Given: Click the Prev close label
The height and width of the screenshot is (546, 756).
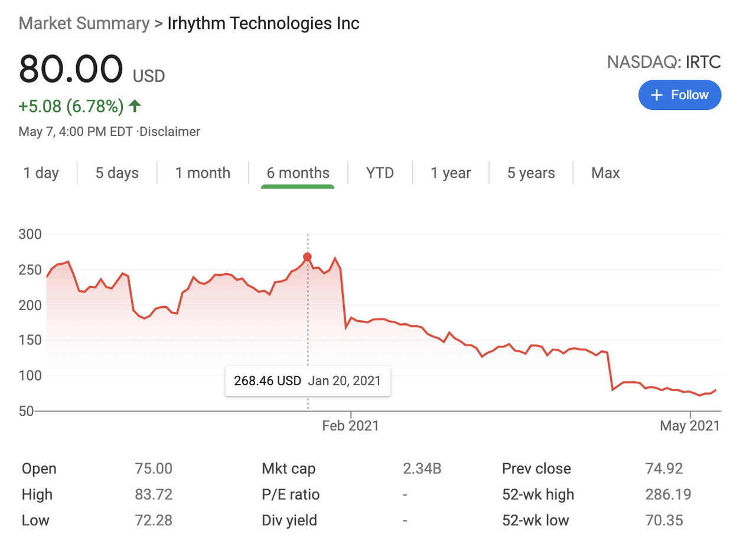Looking at the screenshot, I should 536,469.
